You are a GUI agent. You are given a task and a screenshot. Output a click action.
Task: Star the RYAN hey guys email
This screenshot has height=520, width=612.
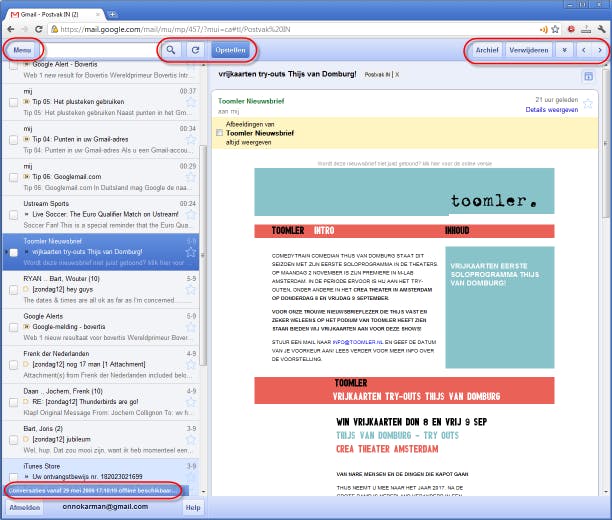click(190, 290)
